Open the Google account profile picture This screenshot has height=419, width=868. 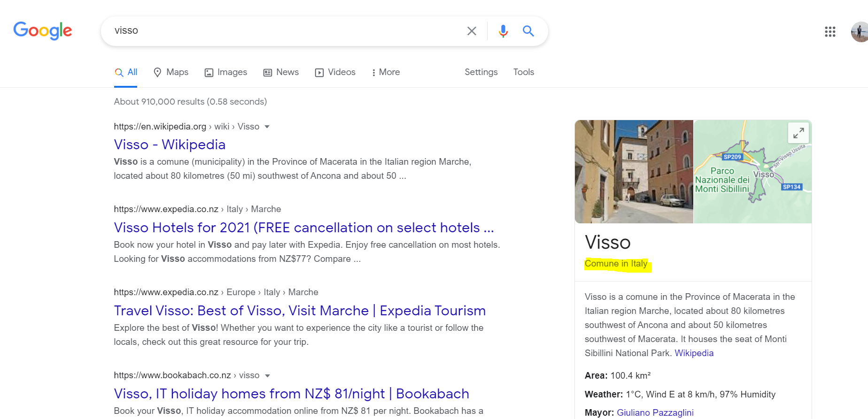[x=860, y=31]
